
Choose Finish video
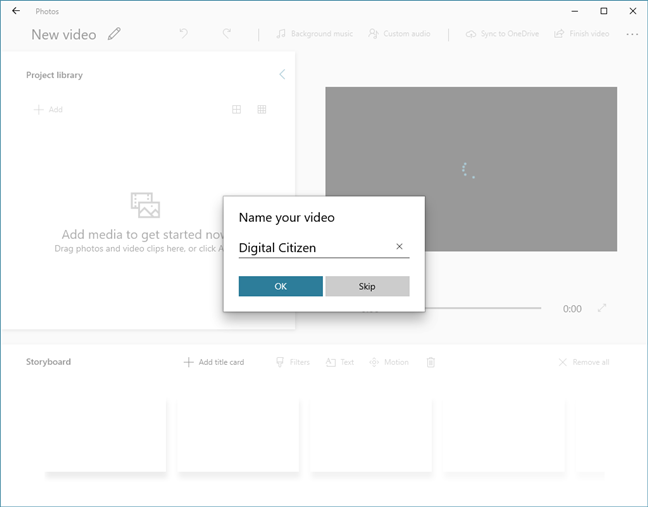tap(581, 34)
